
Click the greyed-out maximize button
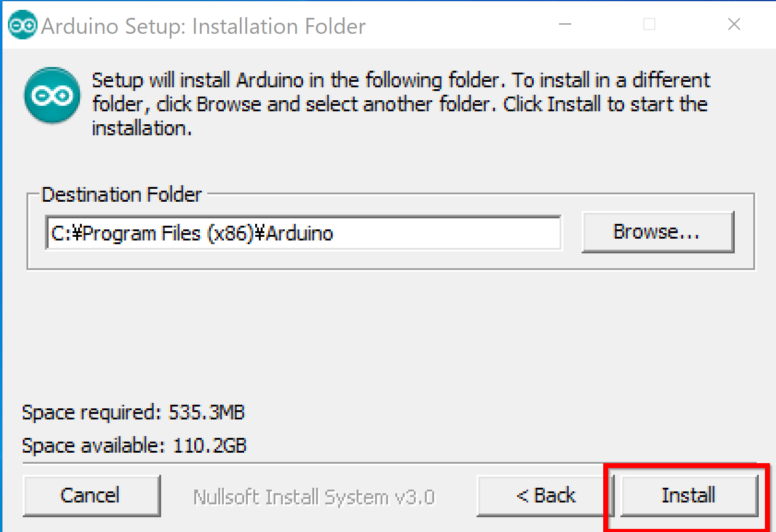tap(649, 25)
